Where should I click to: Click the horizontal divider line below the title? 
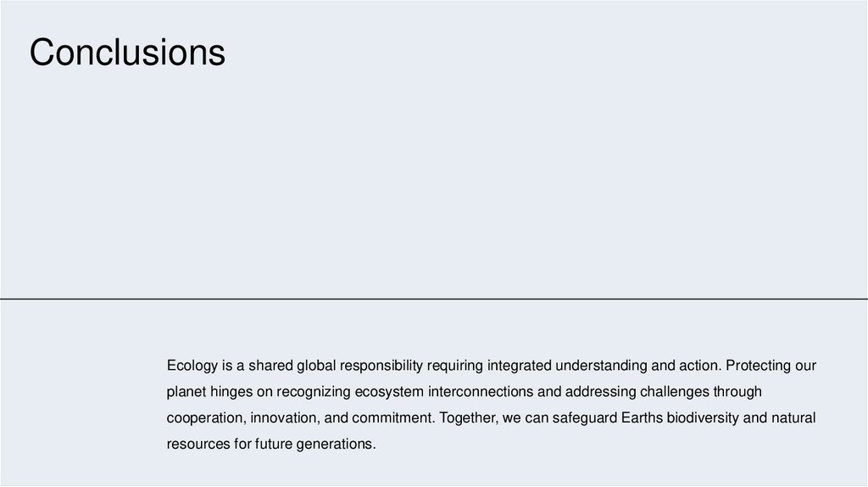click(434, 299)
